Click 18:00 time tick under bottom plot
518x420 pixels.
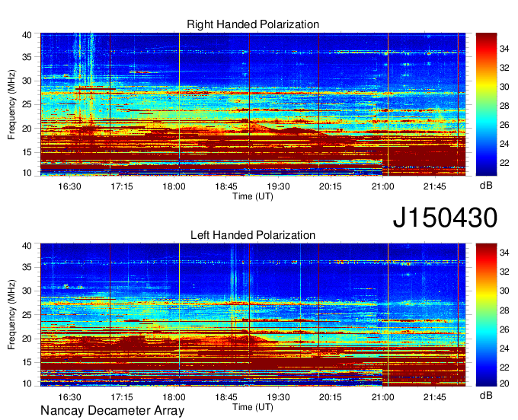174,397
